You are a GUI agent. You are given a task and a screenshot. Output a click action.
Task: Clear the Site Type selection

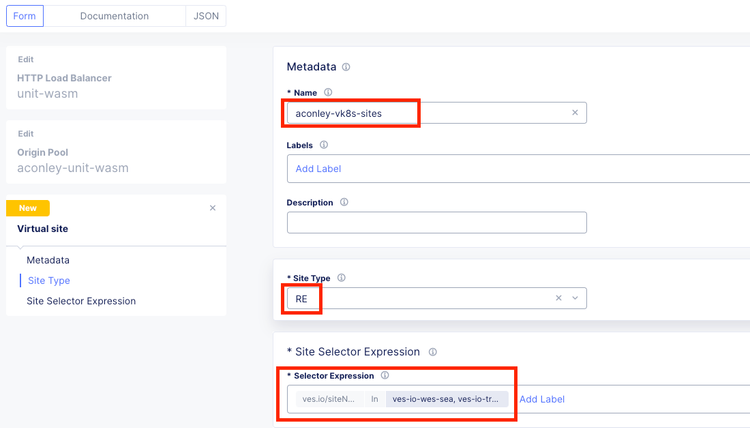[x=559, y=298]
